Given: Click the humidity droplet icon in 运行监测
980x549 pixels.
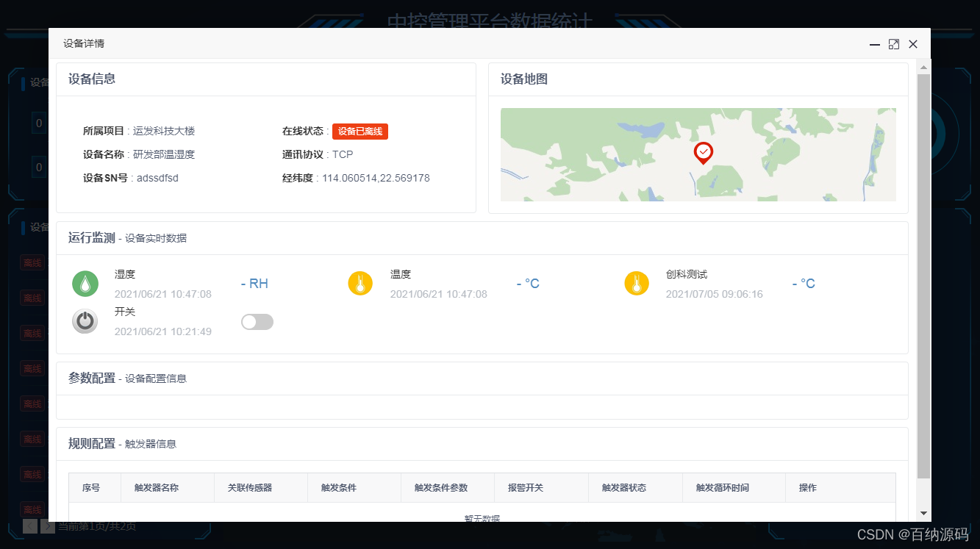Looking at the screenshot, I should (85, 283).
